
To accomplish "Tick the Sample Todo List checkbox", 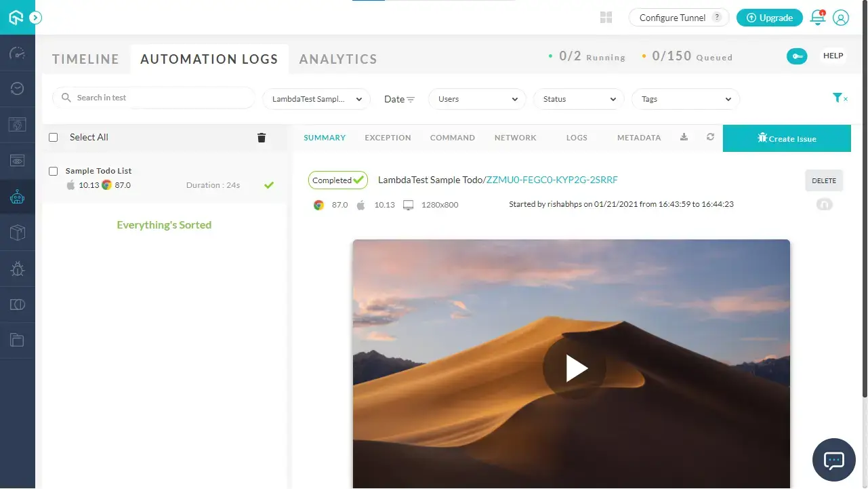I will tap(54, 172).
